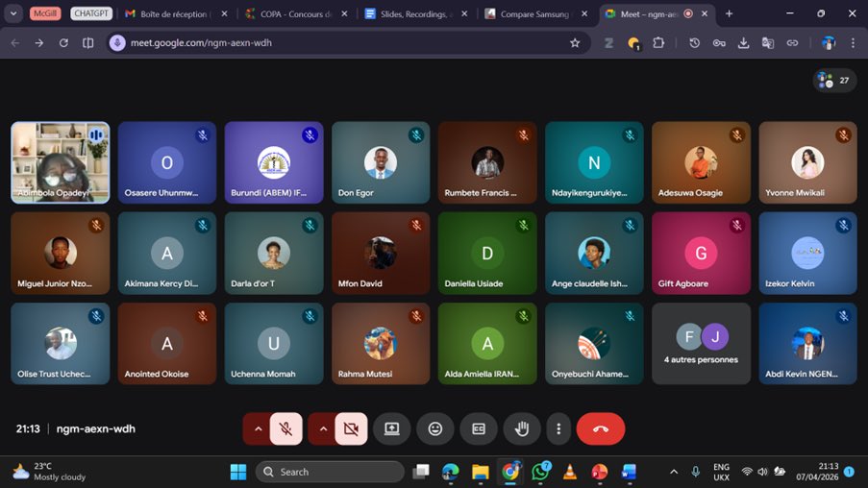The width and height of the screenshot is (868, 488).
Task: Open a new browser tab
Action: coord(729,13)
